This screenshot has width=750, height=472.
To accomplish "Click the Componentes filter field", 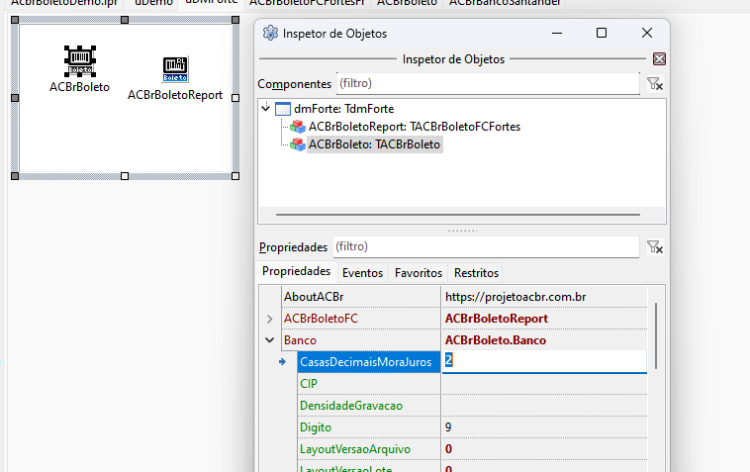I will (488, 83).
